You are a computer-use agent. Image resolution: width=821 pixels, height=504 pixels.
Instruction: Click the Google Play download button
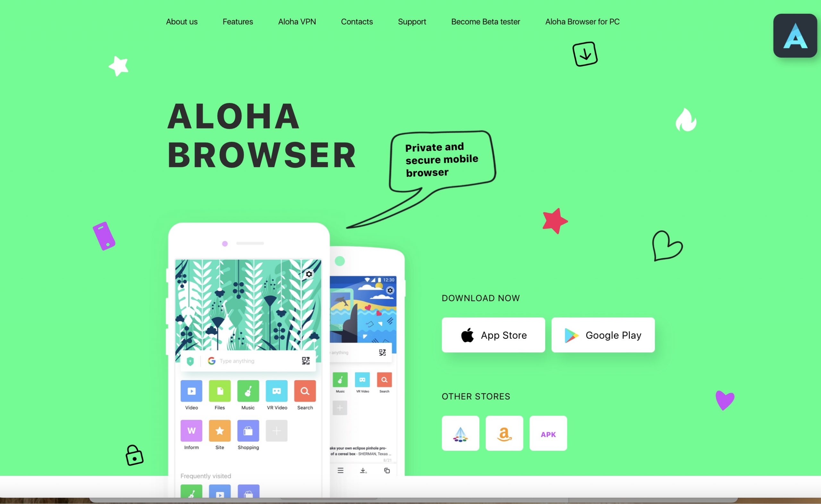[x=603, y=335]
